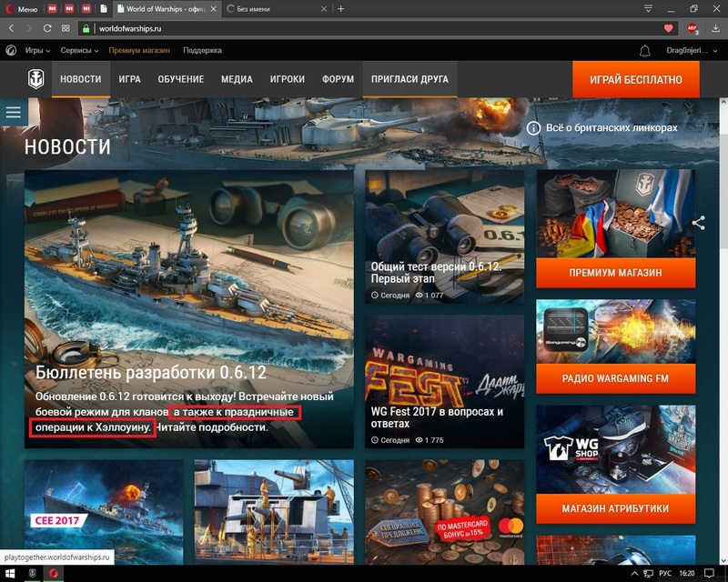
Task: Expand the Drag0njeri account dropdown
Action: coord(692,50)
